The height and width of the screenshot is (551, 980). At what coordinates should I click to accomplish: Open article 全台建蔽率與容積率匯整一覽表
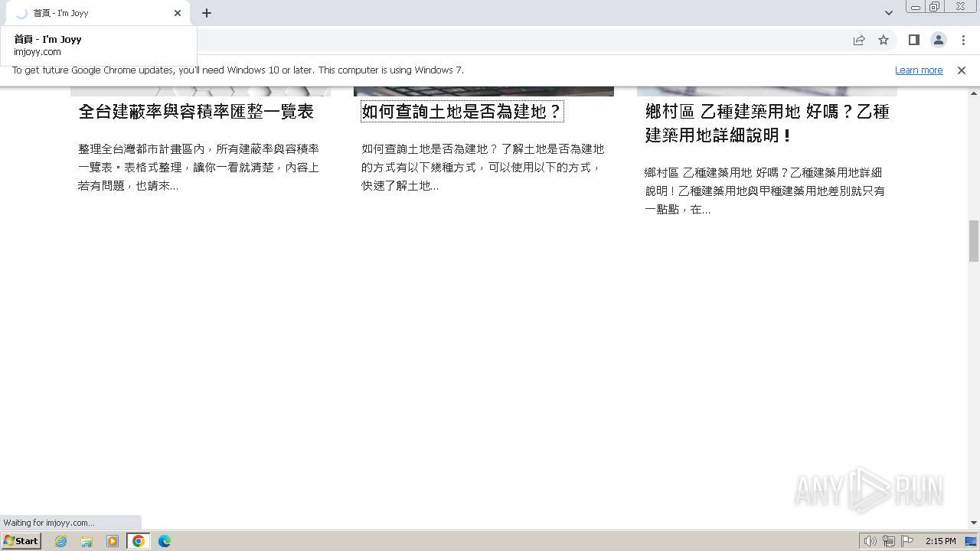coord(196,112)
